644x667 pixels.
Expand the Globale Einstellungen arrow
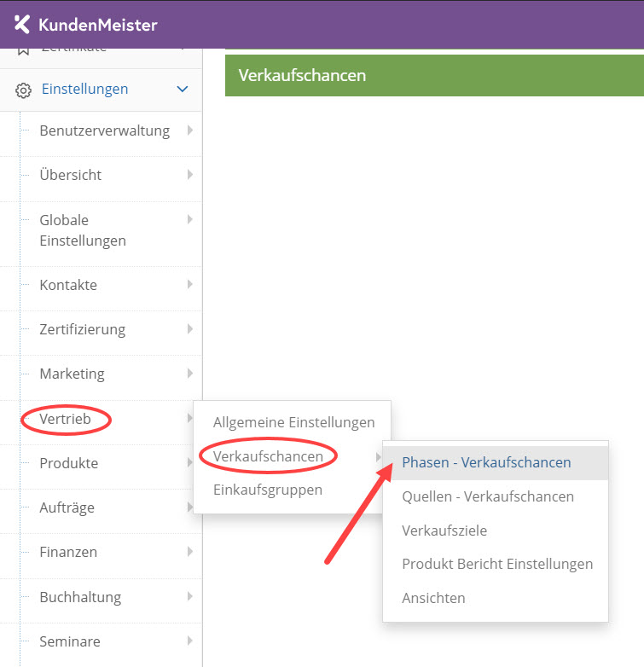pos(190,219)
